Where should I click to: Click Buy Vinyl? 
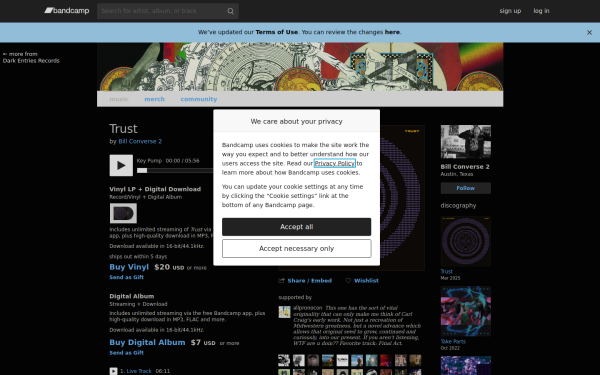click(x=129, y=267)
